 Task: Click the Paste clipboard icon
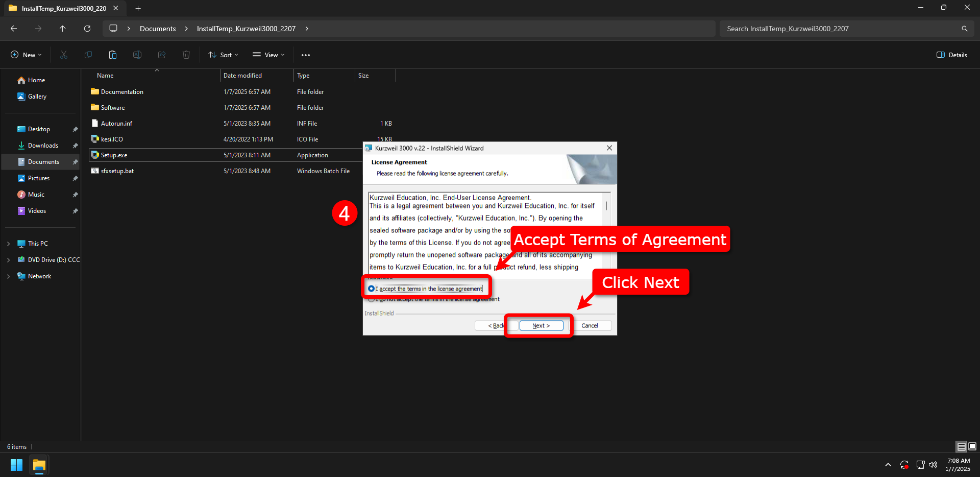tap(113, 55)
